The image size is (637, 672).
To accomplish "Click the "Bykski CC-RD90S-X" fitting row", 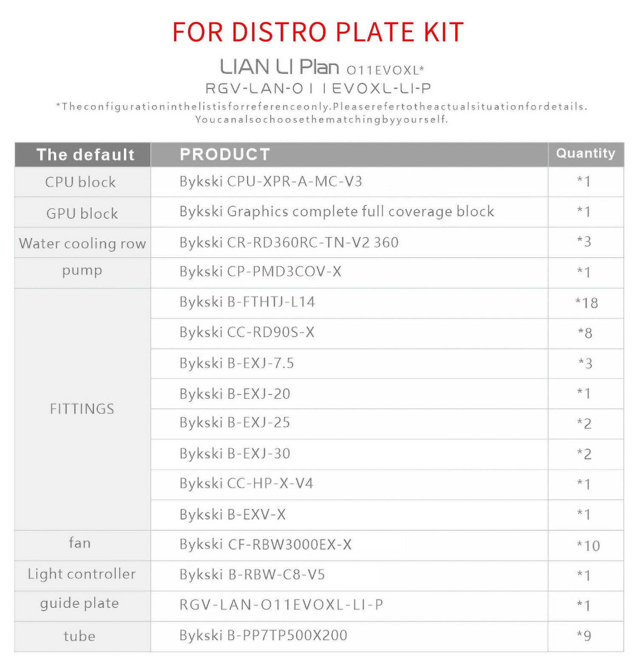I will [x=247, y=332].
